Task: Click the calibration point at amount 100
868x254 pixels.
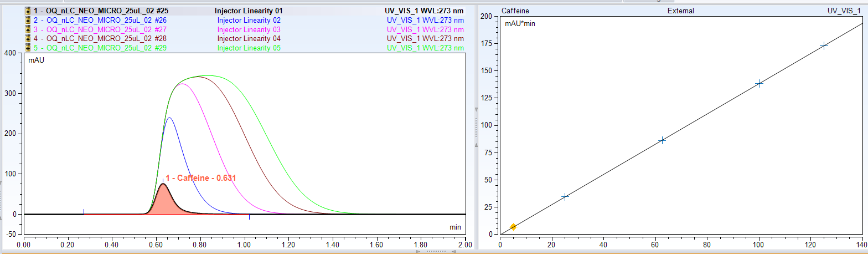Action: pos(759,83)
